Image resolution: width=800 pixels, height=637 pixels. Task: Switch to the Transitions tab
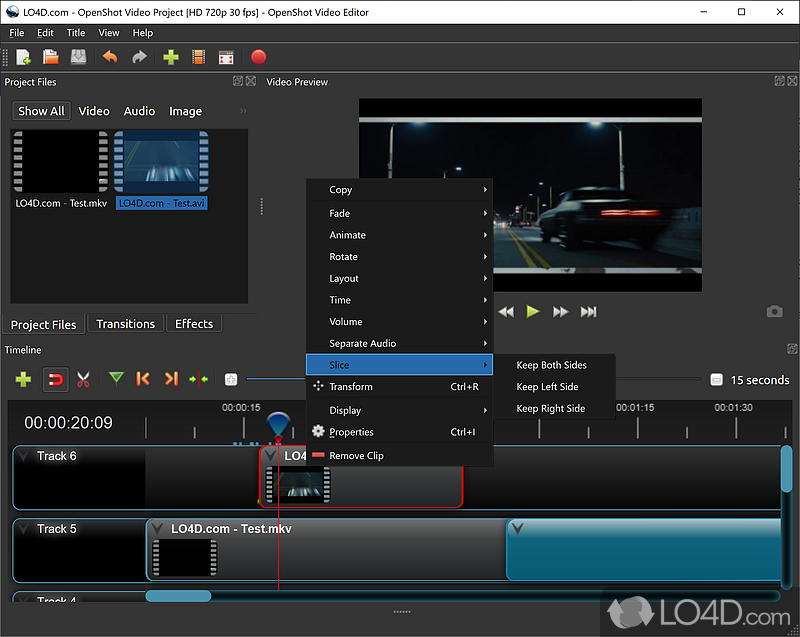click(125, 323)
